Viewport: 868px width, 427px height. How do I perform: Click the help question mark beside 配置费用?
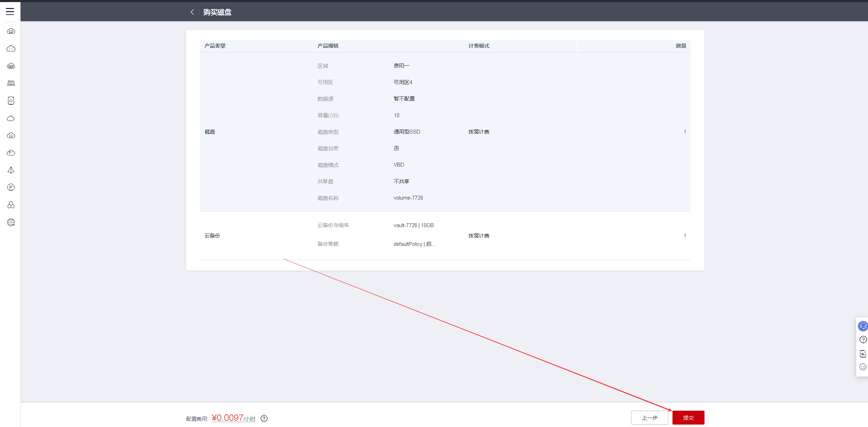(264, 418)
